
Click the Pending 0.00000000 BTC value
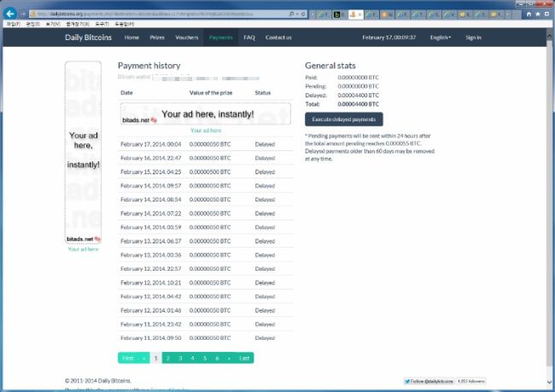[359, 86]
